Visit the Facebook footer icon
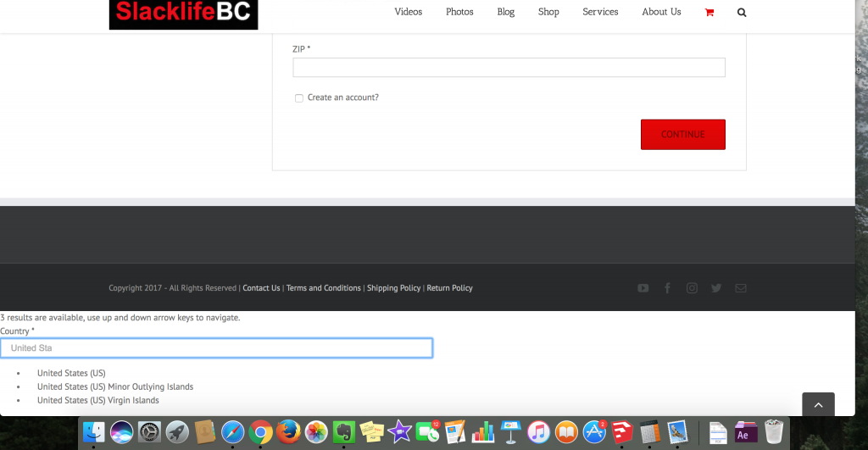 pos(667,288)
